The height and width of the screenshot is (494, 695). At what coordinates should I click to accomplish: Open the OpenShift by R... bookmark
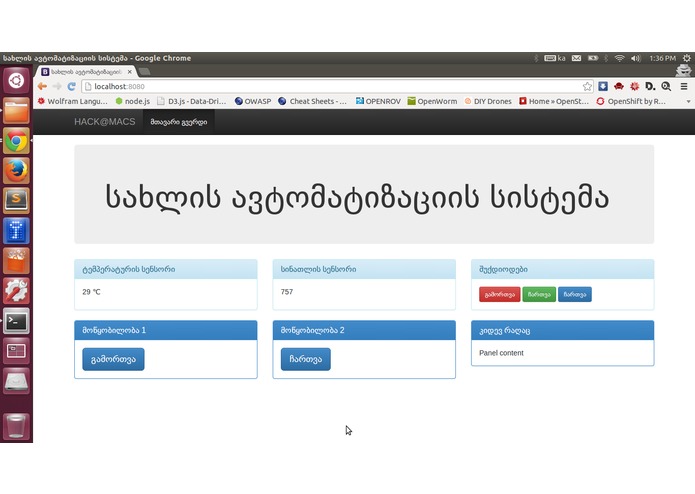coord(631,101)
